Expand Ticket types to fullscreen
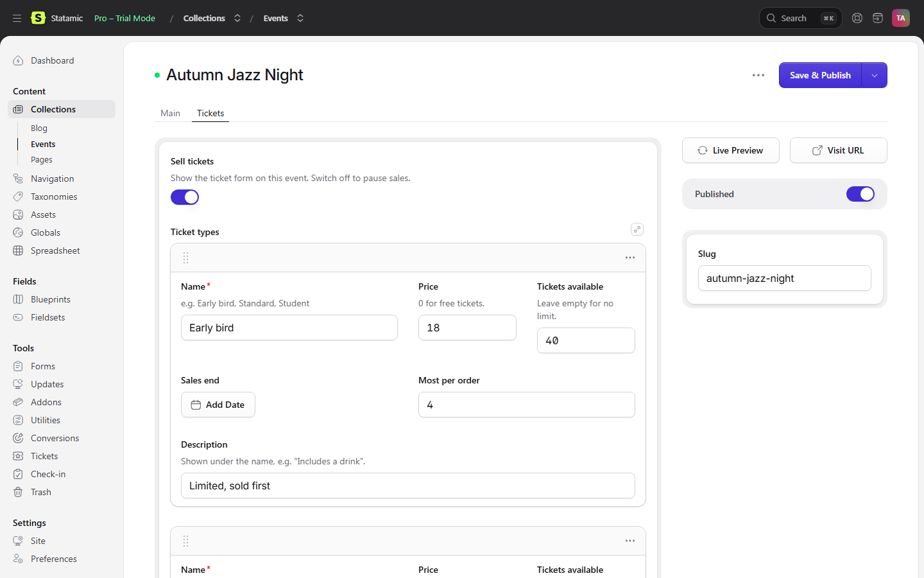This screenshot has height=578, width=924. (637, 229)
